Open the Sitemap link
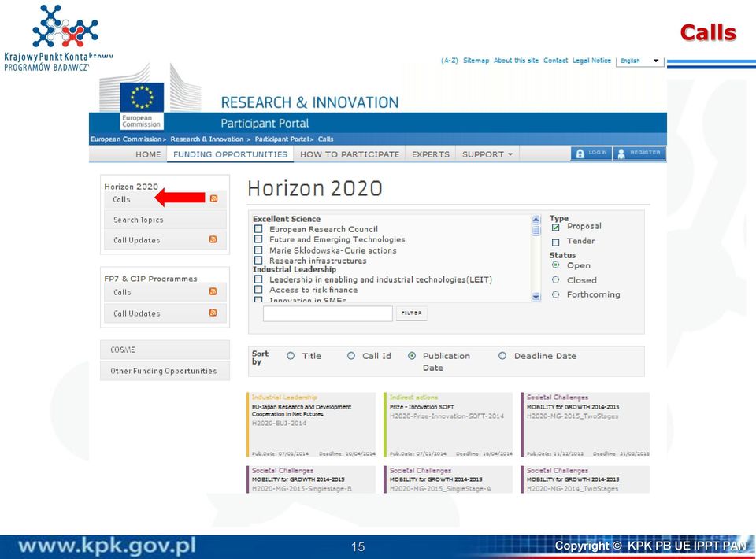Viewport: 756px width, 559px height. coord(476,61)
